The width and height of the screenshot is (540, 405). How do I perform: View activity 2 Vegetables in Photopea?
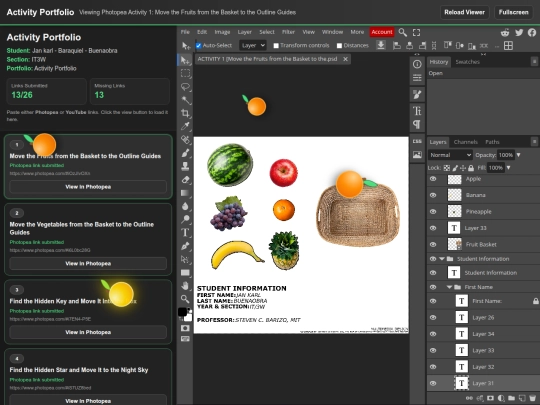[88, 263]
